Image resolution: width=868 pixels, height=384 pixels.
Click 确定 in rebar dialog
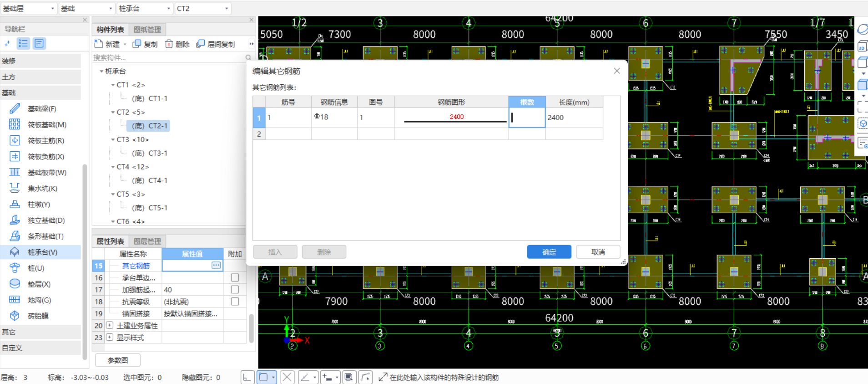pos(549,252)
